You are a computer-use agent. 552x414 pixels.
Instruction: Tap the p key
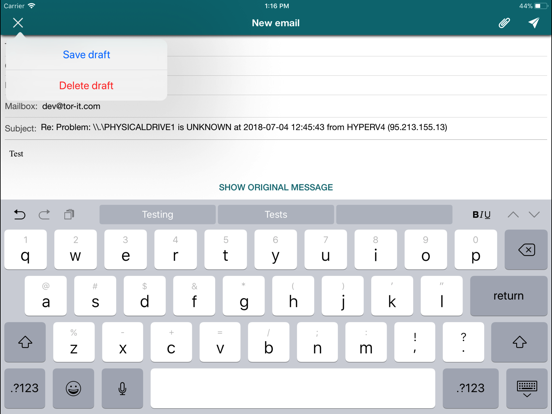[x=476, y=250]
